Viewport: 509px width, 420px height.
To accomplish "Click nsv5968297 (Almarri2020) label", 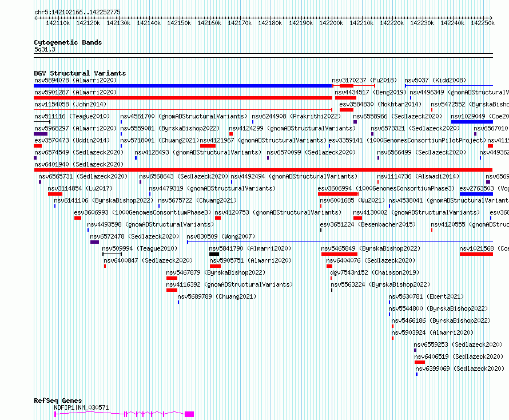I will click(75, 128).
